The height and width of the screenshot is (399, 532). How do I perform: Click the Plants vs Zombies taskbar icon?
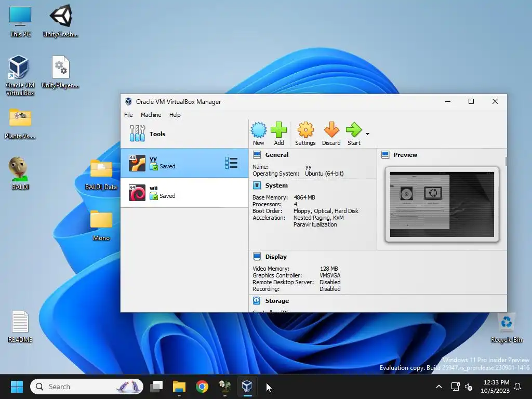(x=224, y=387)
